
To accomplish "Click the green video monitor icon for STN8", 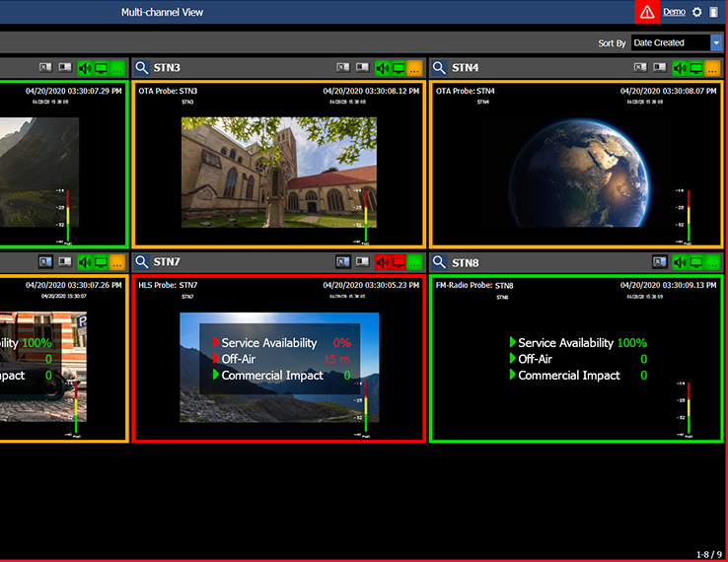I will tap(696, 262).
